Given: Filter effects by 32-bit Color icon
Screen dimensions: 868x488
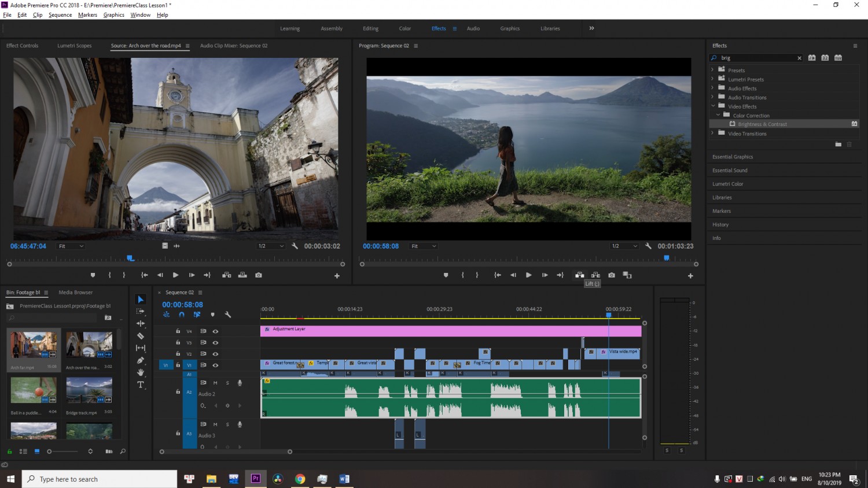Looking at the screenshot, I should click(x=825, y=58).
